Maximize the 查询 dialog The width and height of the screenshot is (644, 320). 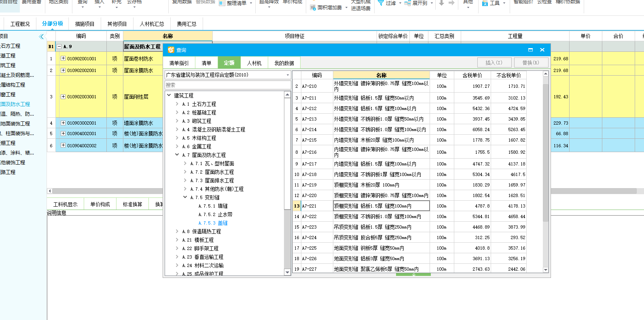pyautogui.click(x=530, y=50)
